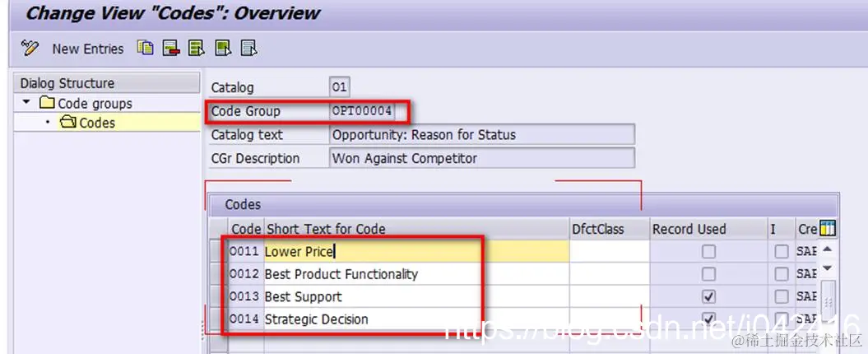Click the Best Support short text cell
This screenshot has width=868, height=354.
(x=417, y=297)
